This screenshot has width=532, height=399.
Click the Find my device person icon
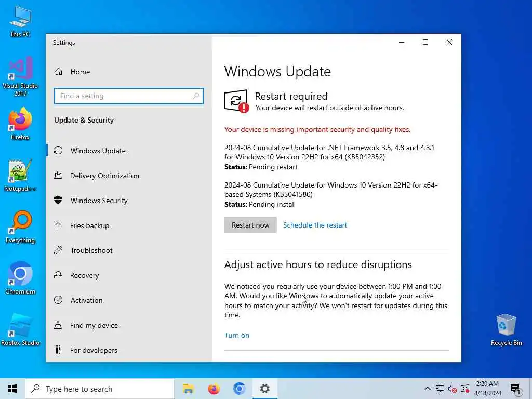click(x=58, y=325)
